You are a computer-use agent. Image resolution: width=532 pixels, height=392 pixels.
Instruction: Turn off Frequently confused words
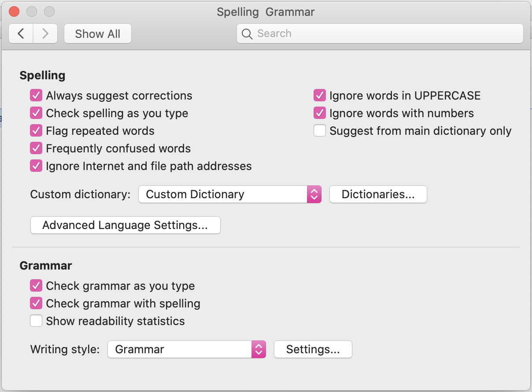click(36, 148)
